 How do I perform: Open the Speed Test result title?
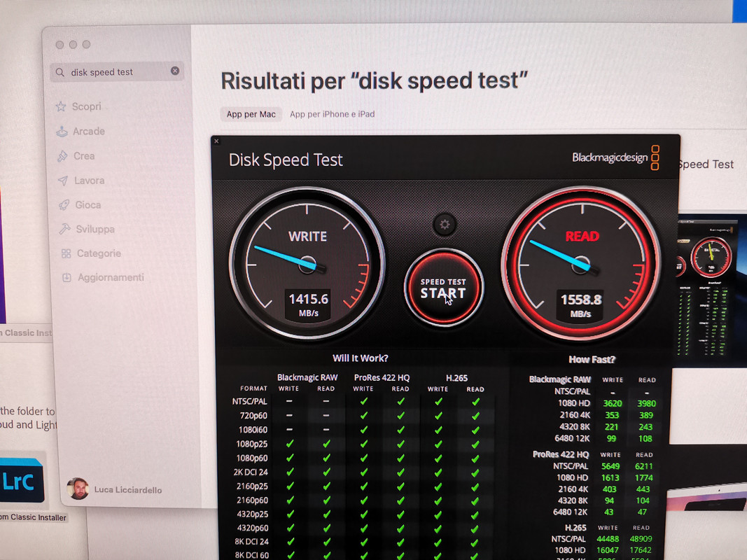[x=706, y=164]
